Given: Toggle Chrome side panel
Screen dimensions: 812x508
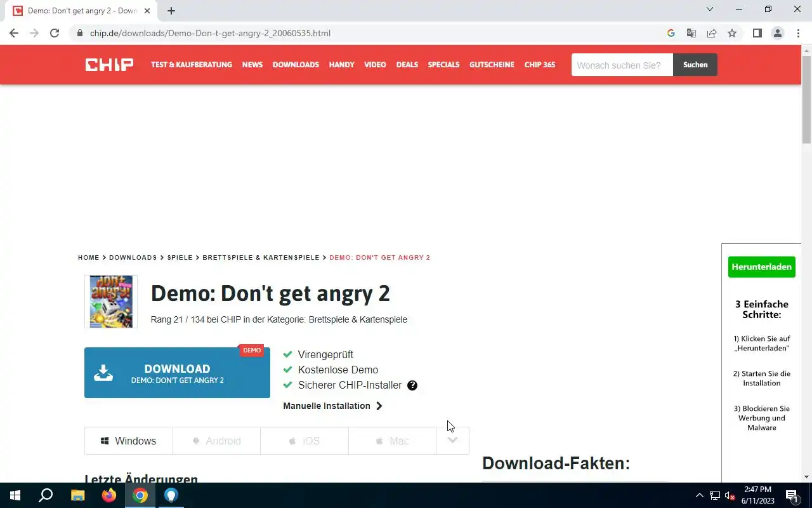Looking at the screenshot, I should tap(757, 33).
